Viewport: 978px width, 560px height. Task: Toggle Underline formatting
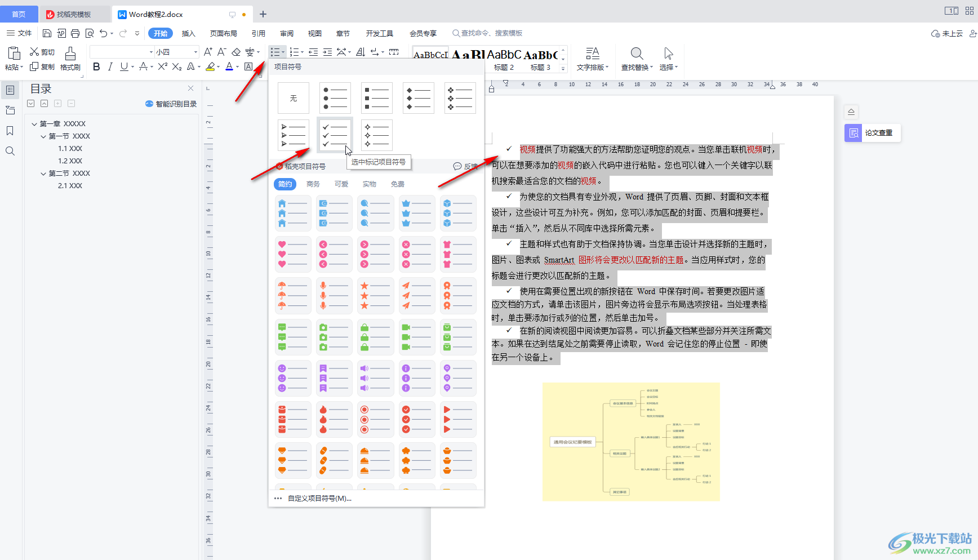point(124,66)
